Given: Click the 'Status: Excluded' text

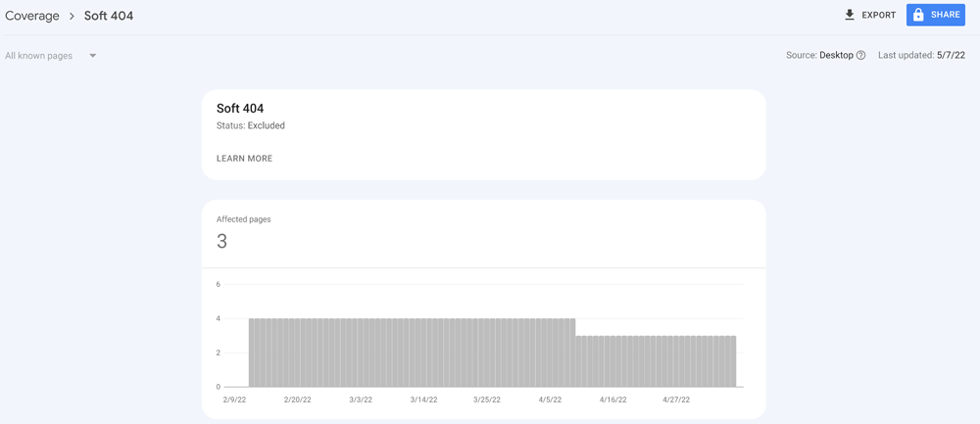Looking at the screenshot, I should (251, 126).
